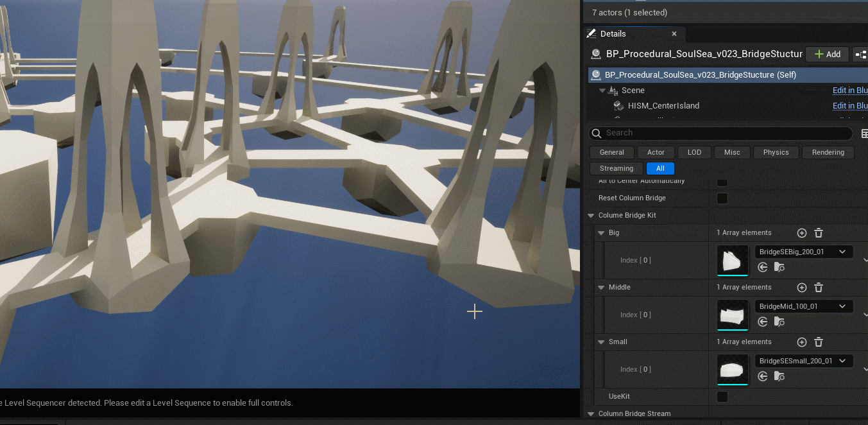Image resolution: width=868 pixels, height=425 pixels.
Task: Collapse the Middle array section
Action: pyautogui.click(x=601, y=288)
